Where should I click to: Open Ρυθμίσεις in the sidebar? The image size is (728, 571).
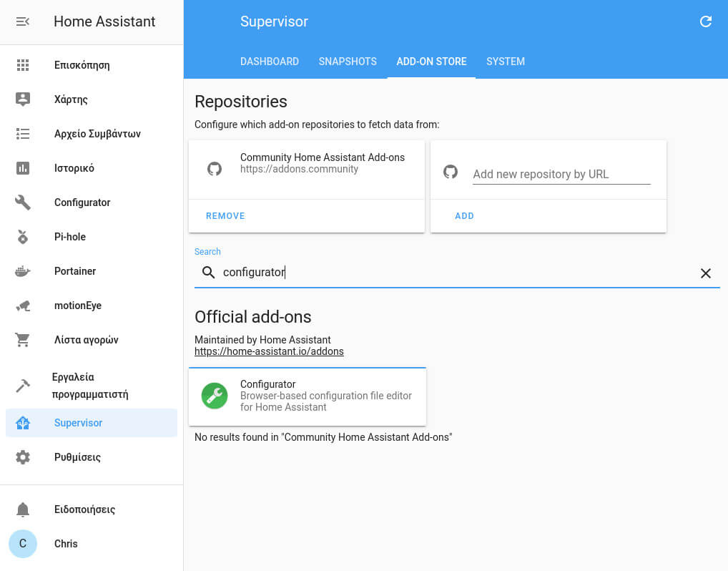point(92,457)
